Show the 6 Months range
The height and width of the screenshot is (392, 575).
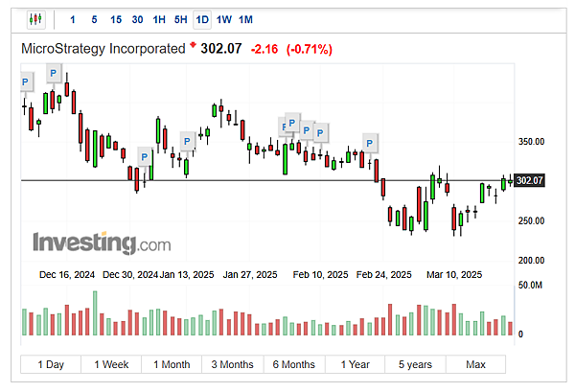click(294, 364)
